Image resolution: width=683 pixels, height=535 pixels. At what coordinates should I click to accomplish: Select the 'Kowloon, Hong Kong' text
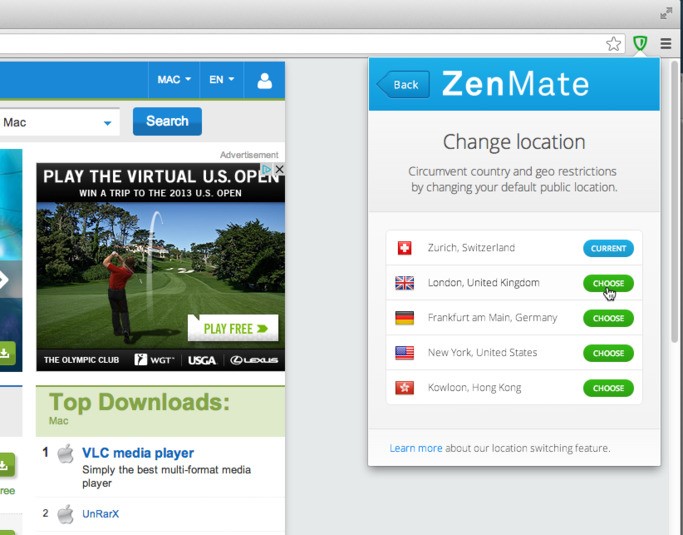point(474,388)
